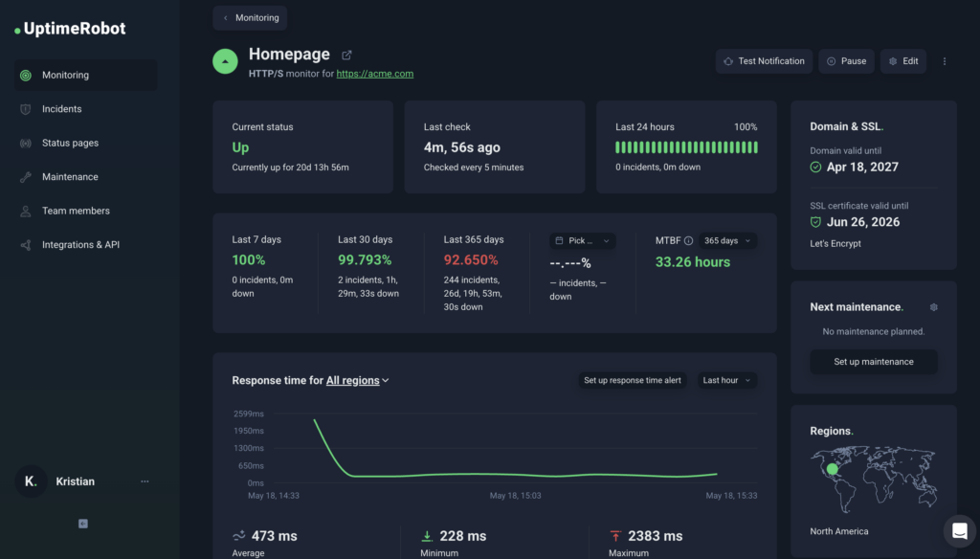Click the Status pages broadcast icon

[x=26, y=144]
